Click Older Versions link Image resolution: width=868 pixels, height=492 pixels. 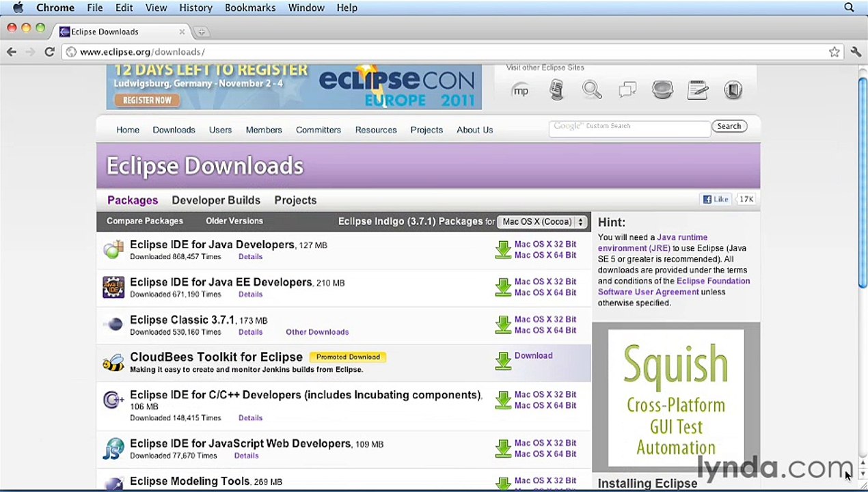[x=234, y=221]
